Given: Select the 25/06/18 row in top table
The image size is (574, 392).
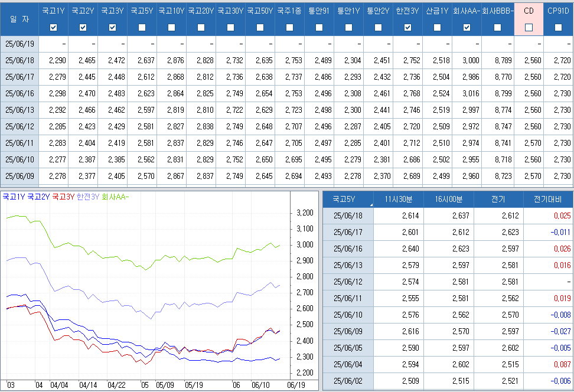Looking at the screenshot, I should click(x=19, y=60).
